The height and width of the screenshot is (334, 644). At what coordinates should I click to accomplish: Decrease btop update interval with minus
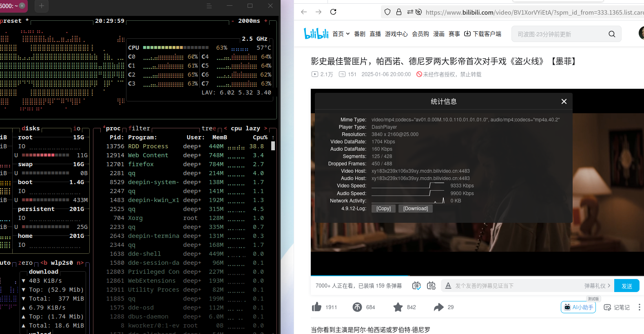point(233,21)
